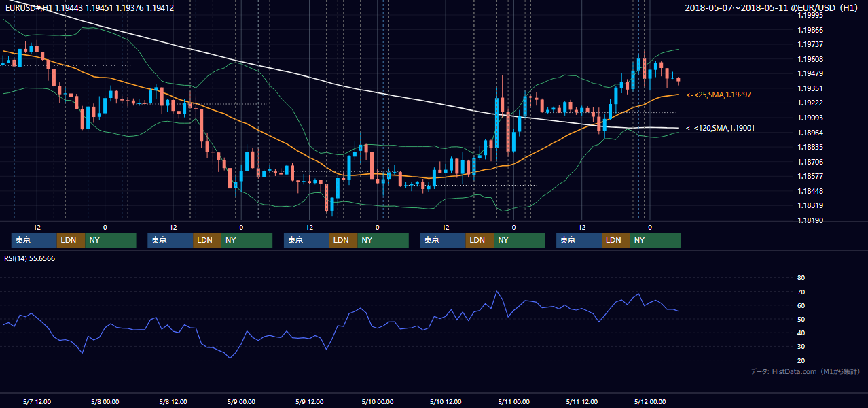868x408 pixels.
Task: Select the 東京 session block above 5/11 12:00
Action: pyautogui.click(x=579, y=240)
